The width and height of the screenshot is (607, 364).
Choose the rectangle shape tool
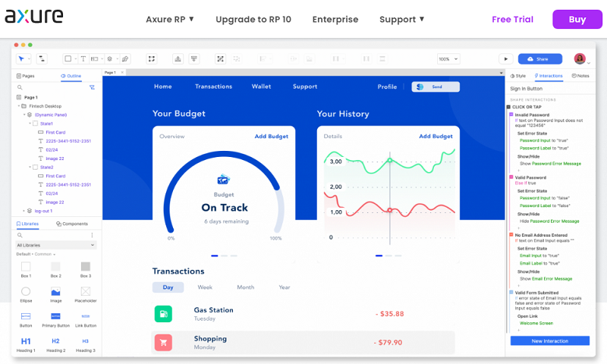tap(68, 59)
